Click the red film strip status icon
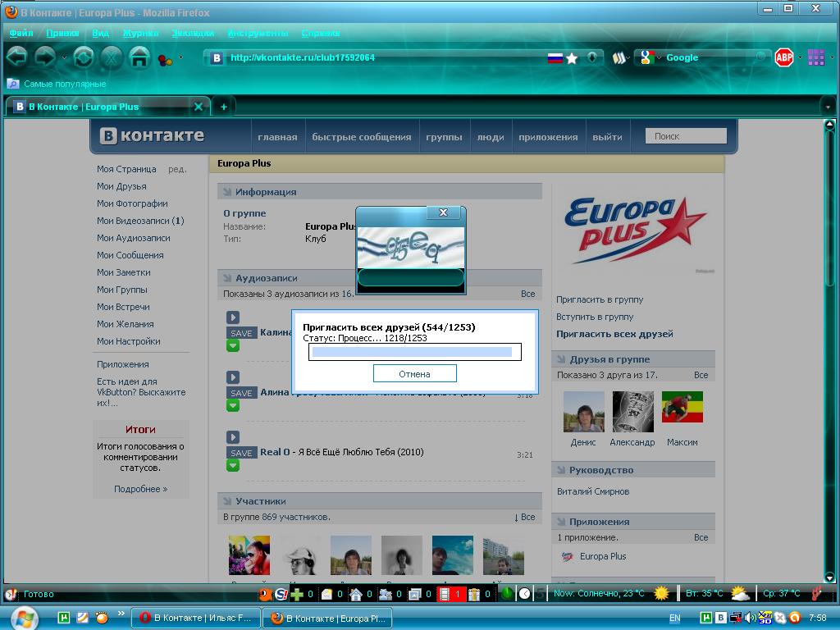 pyautogui.click(x=444, y=594)
